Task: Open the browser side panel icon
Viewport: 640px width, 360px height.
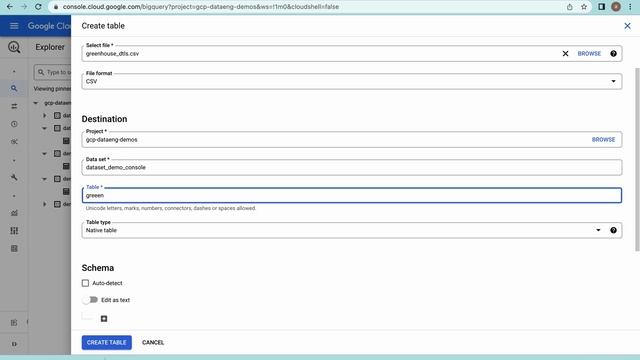Action: pos(601,7)
